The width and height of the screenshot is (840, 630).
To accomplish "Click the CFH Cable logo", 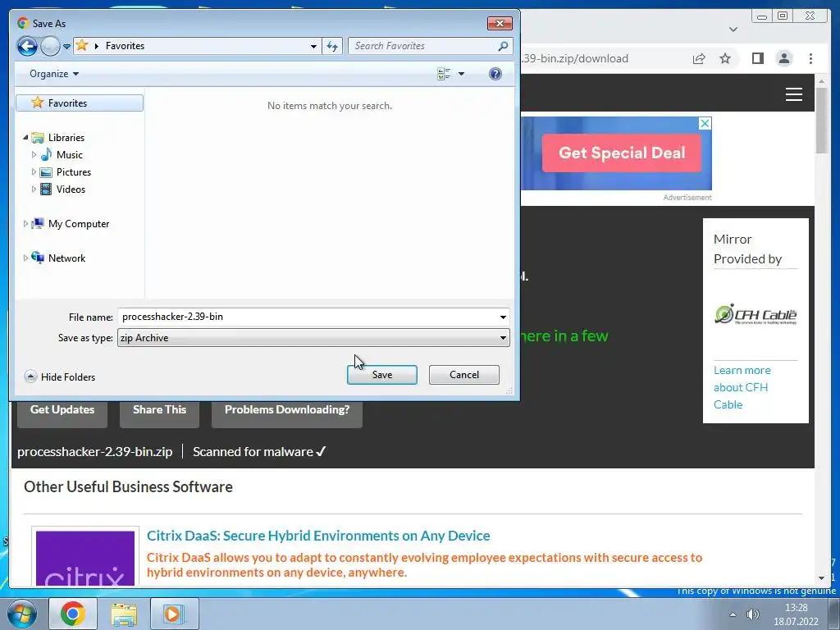I will (756, 314).
